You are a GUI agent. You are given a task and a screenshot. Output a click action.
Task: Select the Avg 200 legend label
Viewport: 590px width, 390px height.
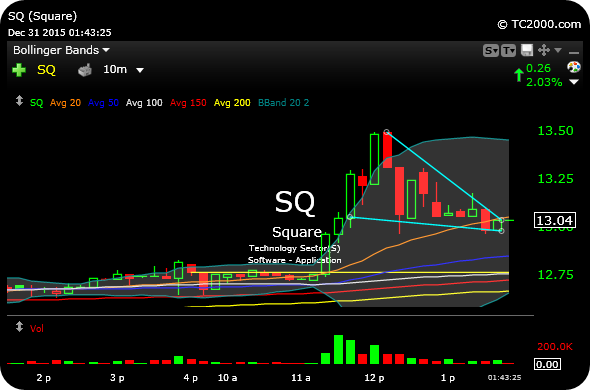tap(232, 103)
